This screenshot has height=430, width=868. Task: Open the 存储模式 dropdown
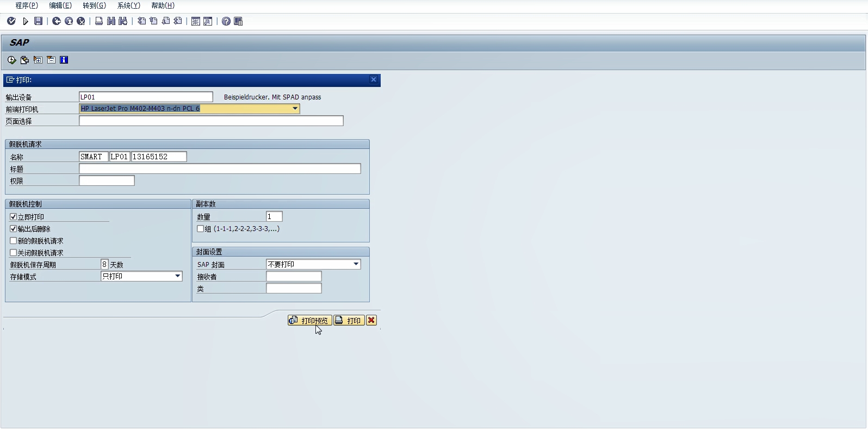click(177, 276)
